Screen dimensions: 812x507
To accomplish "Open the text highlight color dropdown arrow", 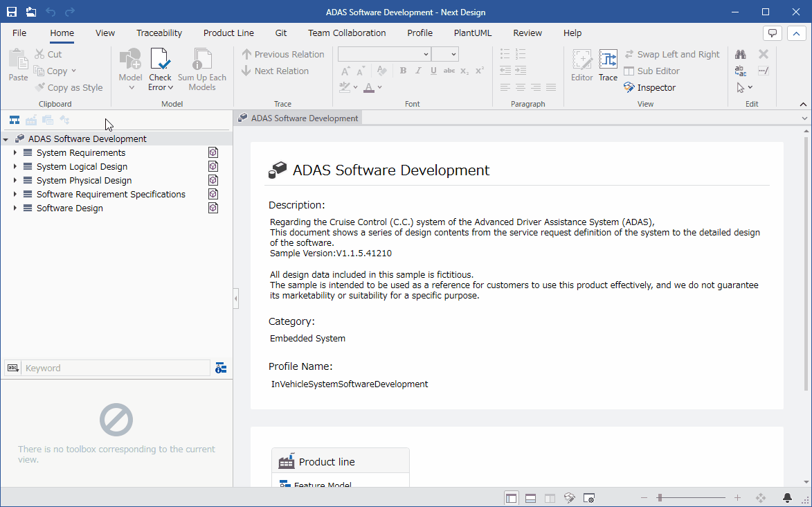I will pos(355,87).
